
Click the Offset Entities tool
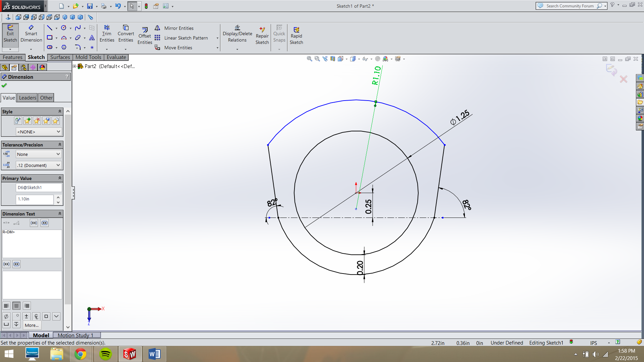pyautogui.click(x=145, y=35)
